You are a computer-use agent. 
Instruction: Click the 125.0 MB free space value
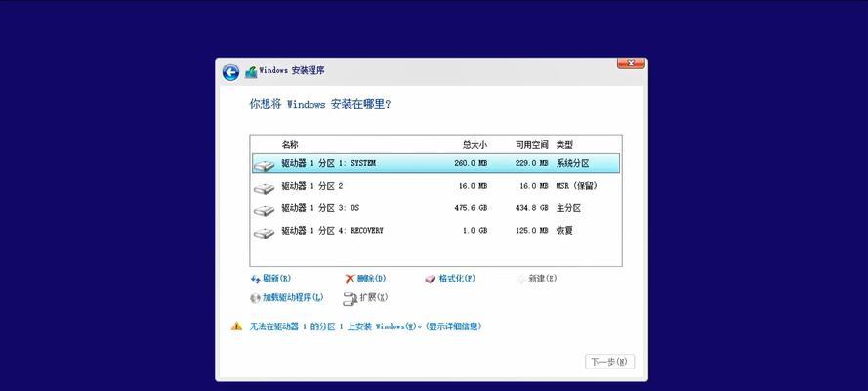coord(531,231)
